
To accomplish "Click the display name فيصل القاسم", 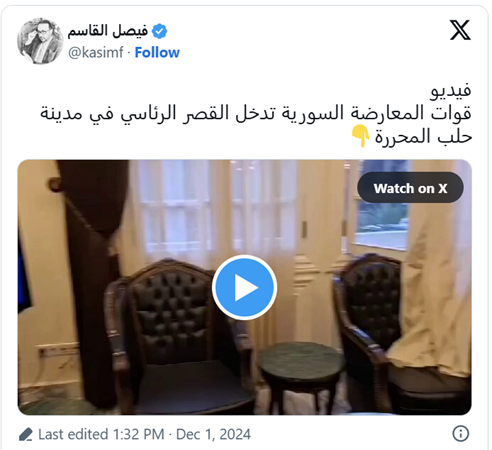I will click(x=108, y=31).
